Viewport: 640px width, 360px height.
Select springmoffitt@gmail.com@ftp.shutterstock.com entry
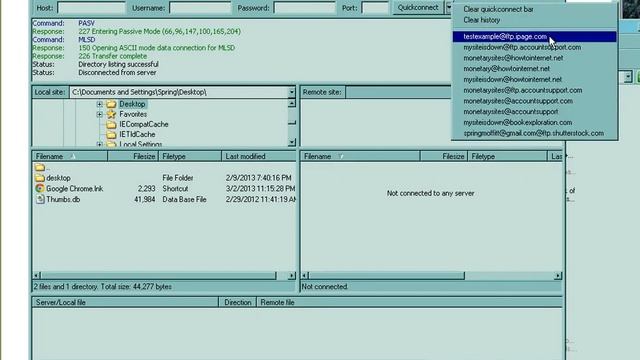click(534, 133)
